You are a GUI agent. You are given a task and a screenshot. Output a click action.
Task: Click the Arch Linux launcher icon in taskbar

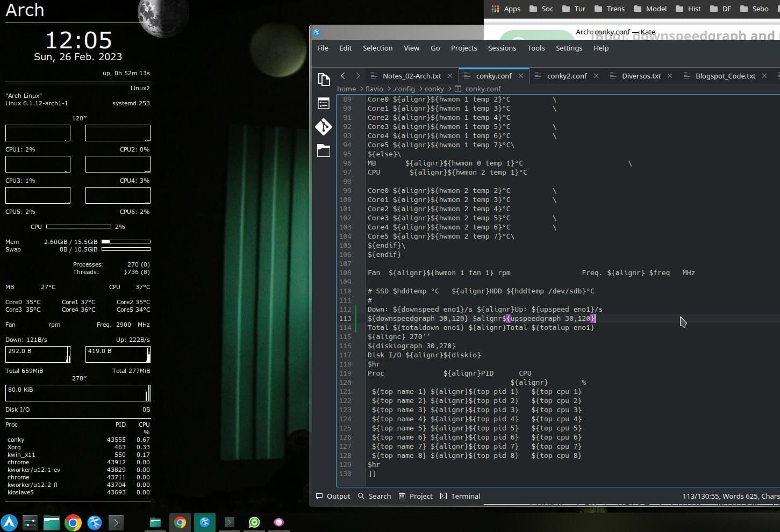9,522
